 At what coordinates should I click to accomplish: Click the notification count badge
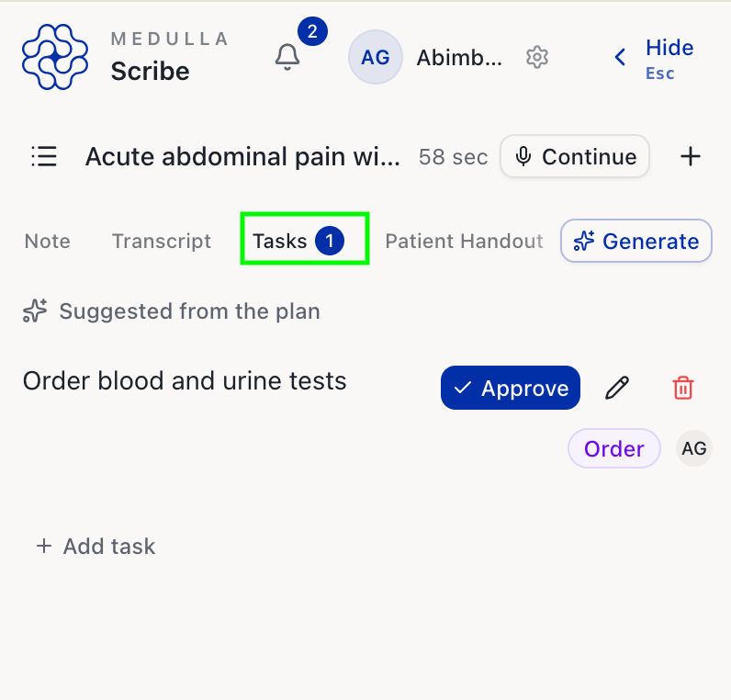(x=312, y=32)
